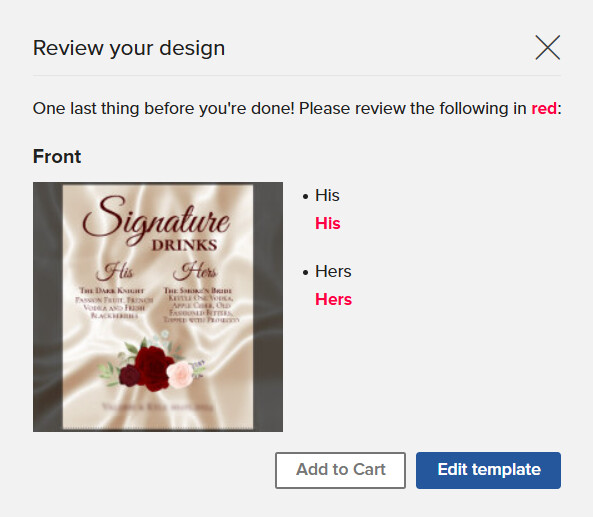Click The Smoke'n Bride drink name

pos(197,290)
